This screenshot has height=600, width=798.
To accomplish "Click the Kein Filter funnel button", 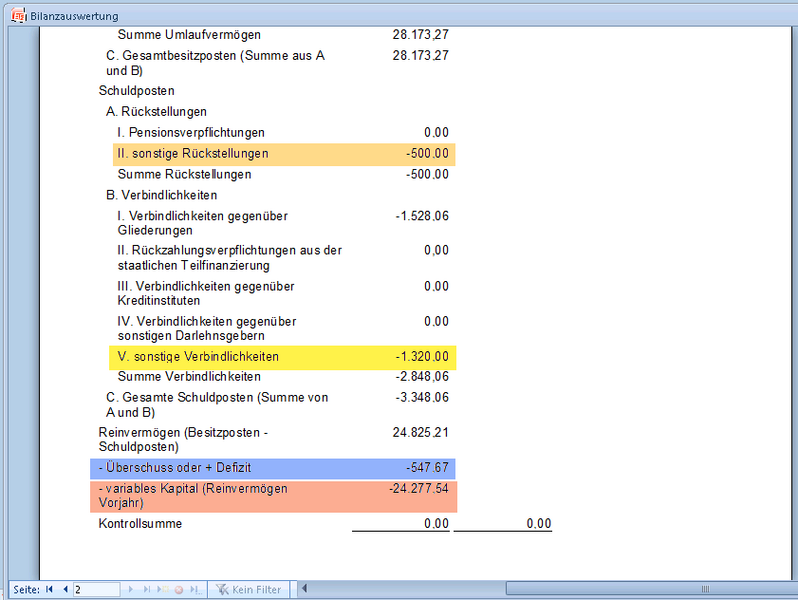I will (249, 590).
